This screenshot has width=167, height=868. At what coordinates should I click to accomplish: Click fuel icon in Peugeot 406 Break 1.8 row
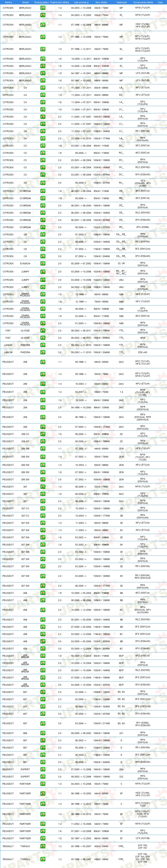point(42,656)
